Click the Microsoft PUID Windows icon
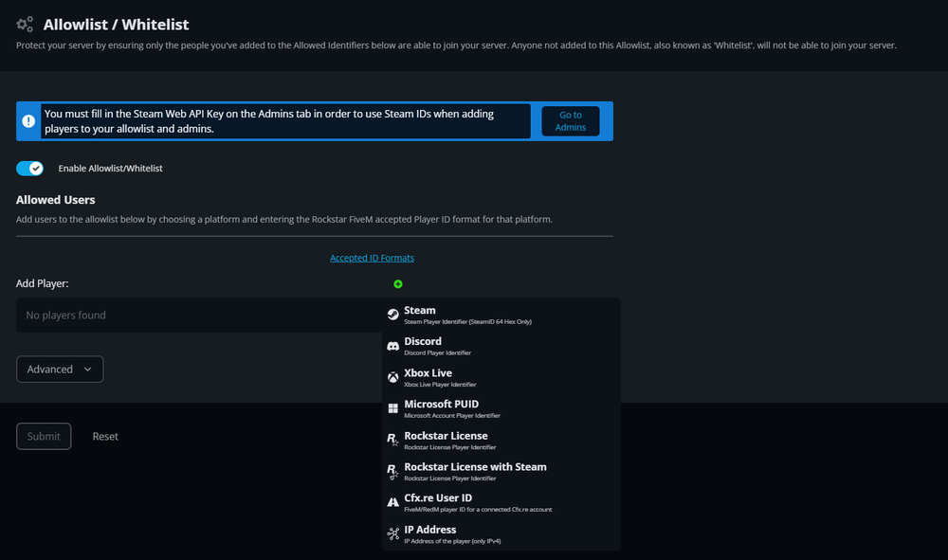This screenshot has height=560, width=948. tap(392, 408)
